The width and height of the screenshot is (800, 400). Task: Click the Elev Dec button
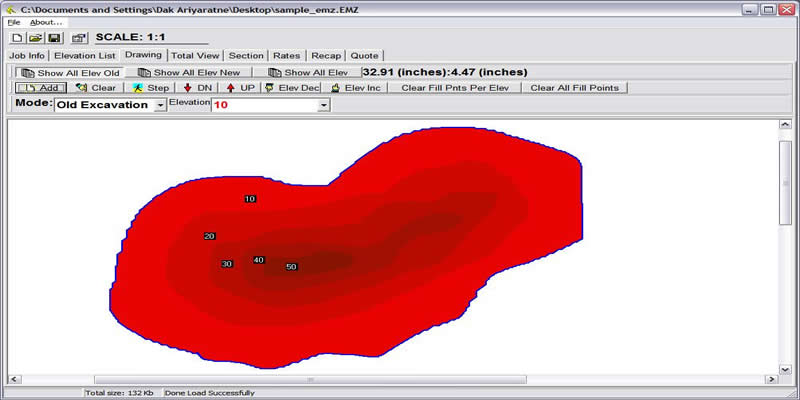(293, 88)
